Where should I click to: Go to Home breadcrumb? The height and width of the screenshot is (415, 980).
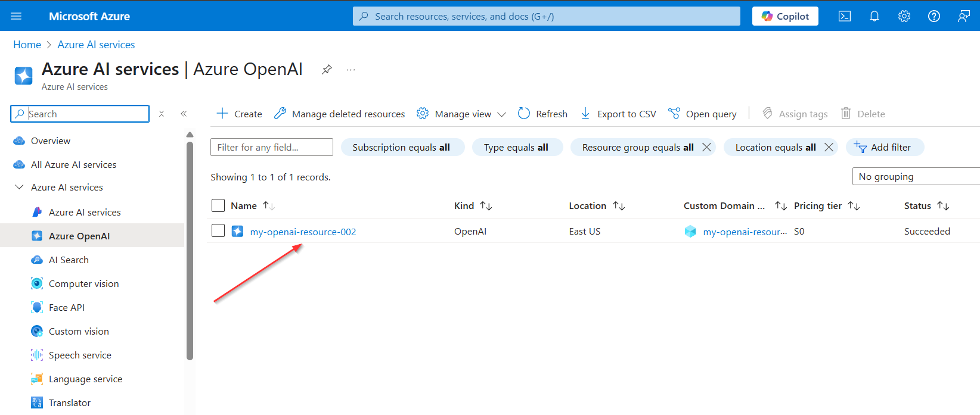coord(27,45)
